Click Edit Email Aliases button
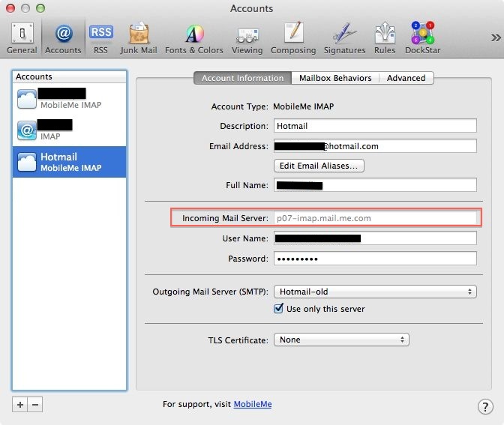Viewport: 504px width, 425px height. click(319, 166)
